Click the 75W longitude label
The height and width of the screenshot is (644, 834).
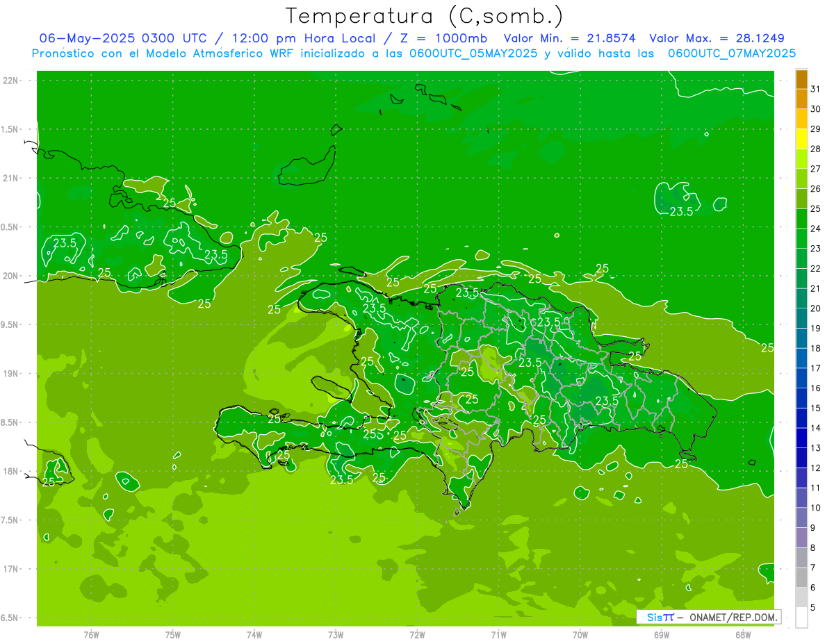point(173,634)
